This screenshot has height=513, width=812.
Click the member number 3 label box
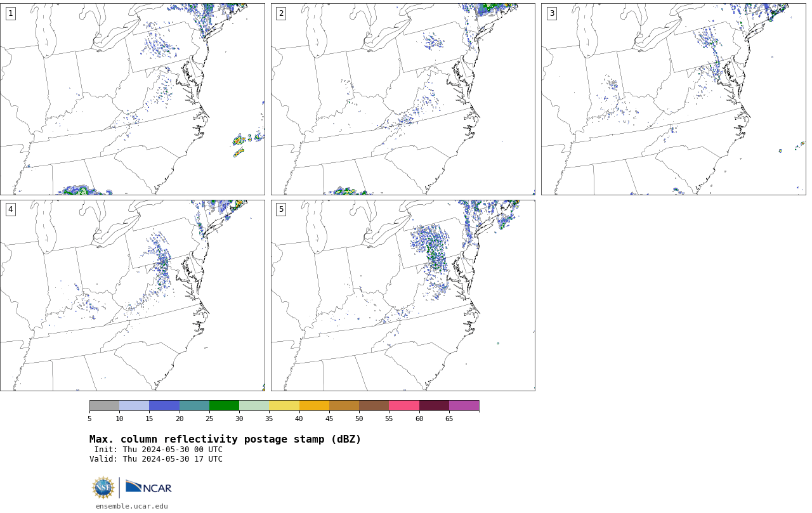coord(552,13)
